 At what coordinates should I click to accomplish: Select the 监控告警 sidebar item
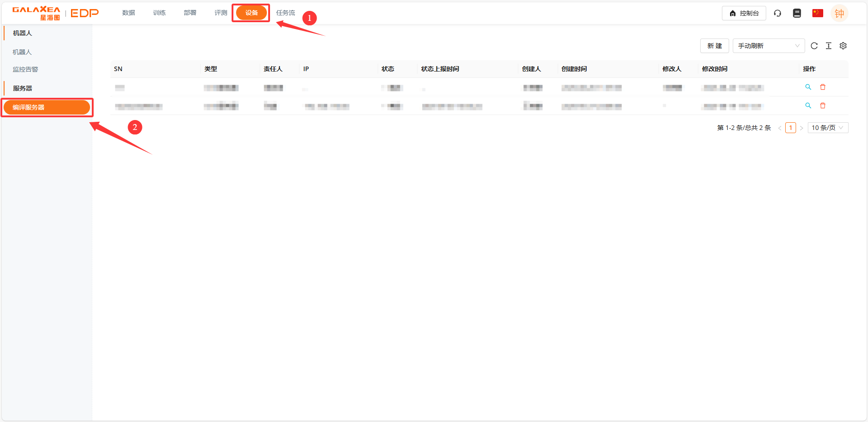coord(25,69)
